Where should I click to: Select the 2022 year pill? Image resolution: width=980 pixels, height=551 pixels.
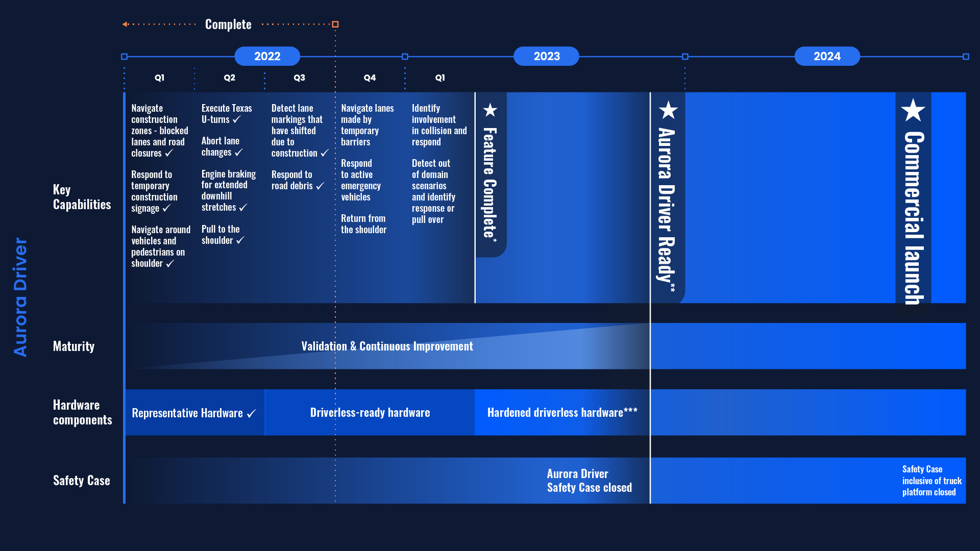point(267,56)
